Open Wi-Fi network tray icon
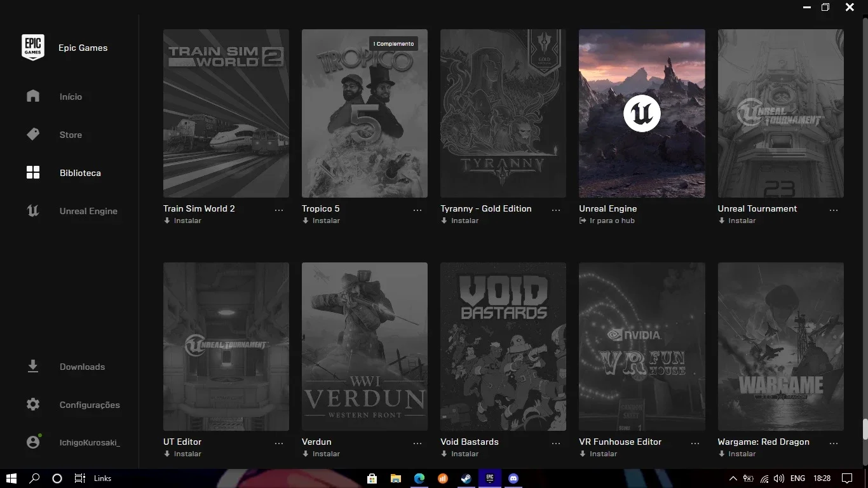Image resolution: width=868 pixels, height=488 pixels. (x=764, y=478)
